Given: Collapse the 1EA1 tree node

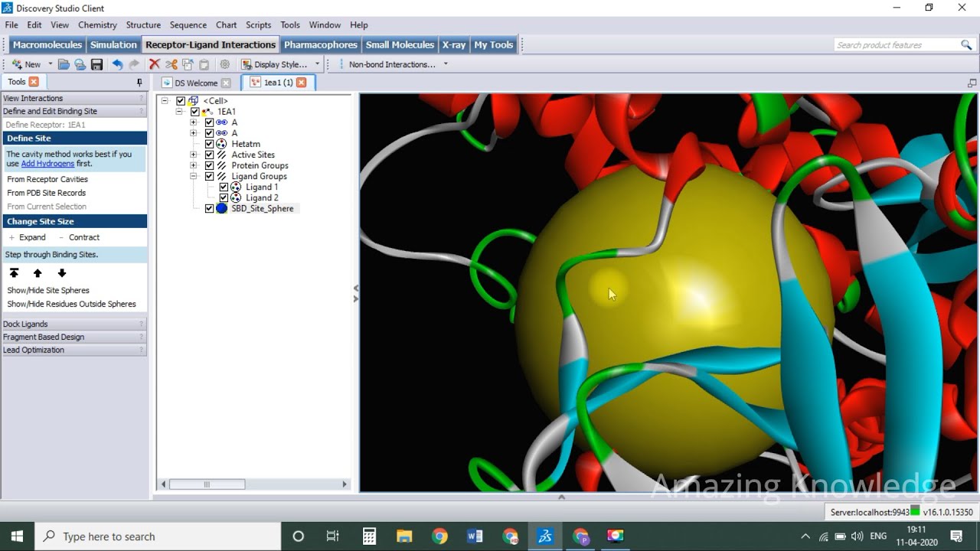Looking at the screenshot, I should click(178, 112).
